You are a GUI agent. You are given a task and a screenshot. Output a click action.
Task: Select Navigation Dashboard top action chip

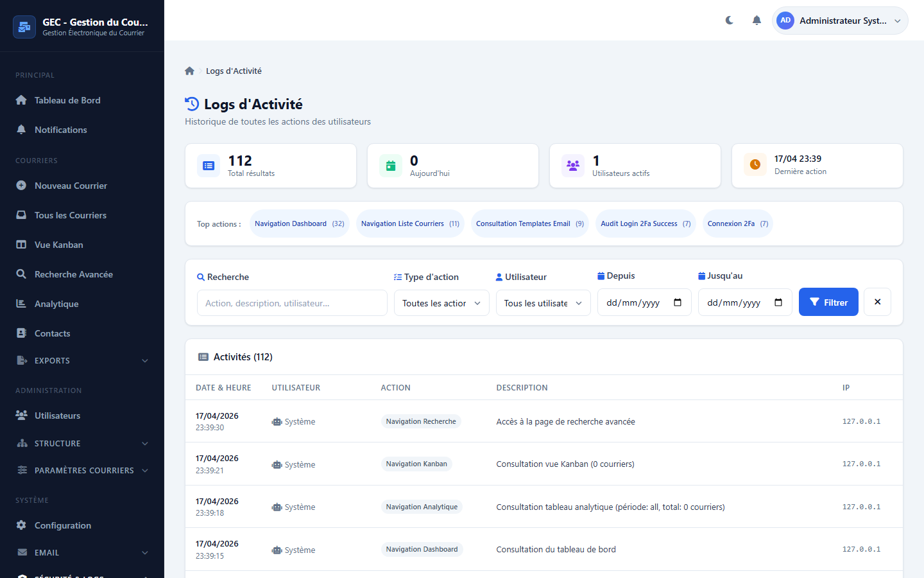[x=299, y=223]
